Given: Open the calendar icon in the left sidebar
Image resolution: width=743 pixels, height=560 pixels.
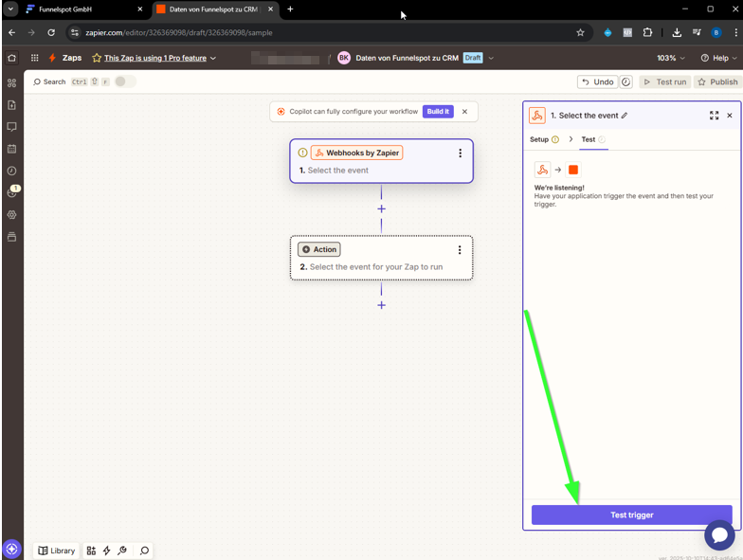Looking at the screenshot, I should (x=11, y=149).
